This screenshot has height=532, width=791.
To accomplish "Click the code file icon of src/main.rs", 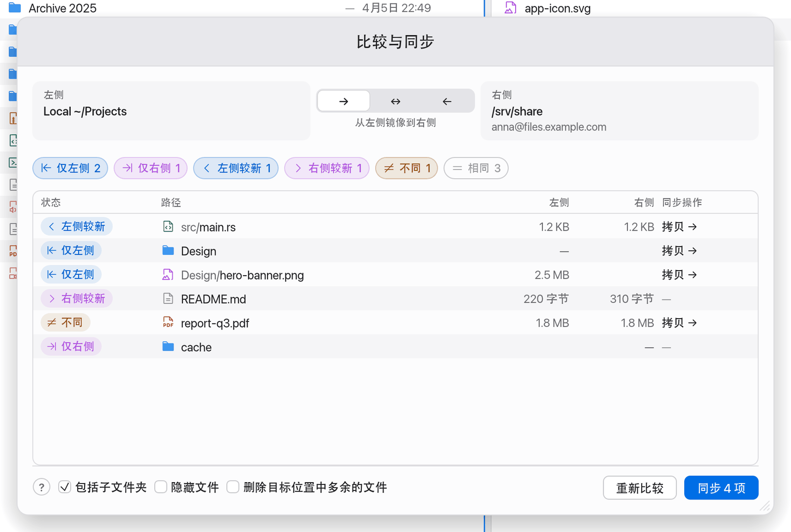I will (168, 227).
